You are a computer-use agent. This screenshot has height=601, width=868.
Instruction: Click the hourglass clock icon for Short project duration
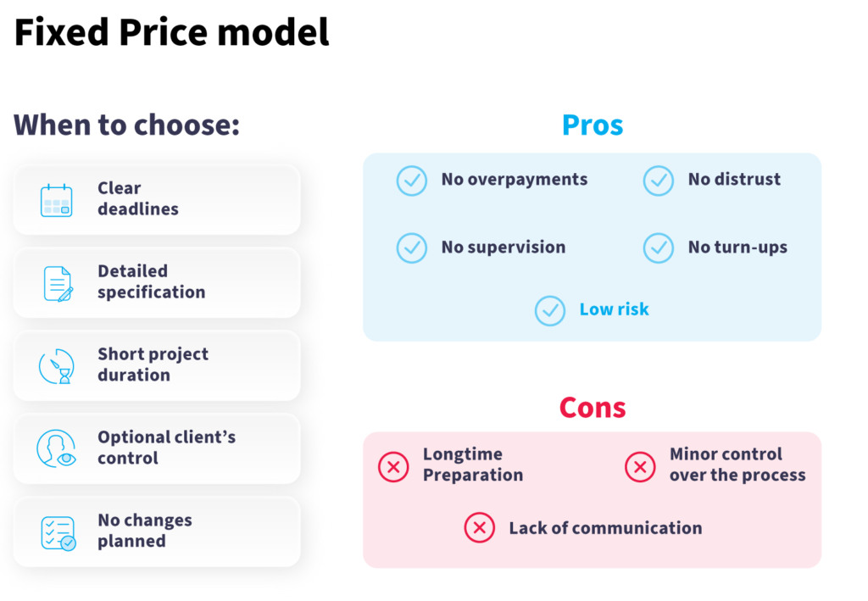click(x=57, y=366)
